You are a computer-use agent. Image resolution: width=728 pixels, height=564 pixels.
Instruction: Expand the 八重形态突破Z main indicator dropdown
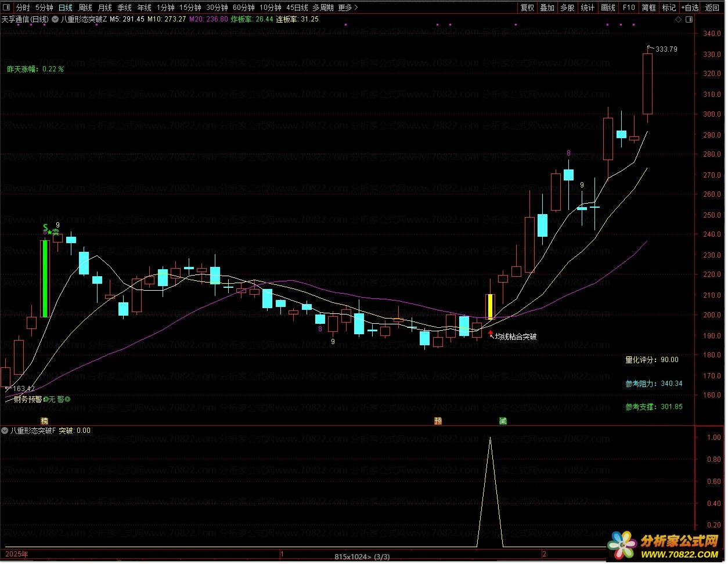(55, 19)
